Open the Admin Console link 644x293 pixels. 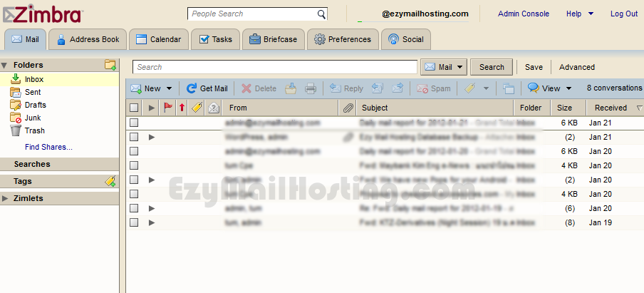pos(523,14)
